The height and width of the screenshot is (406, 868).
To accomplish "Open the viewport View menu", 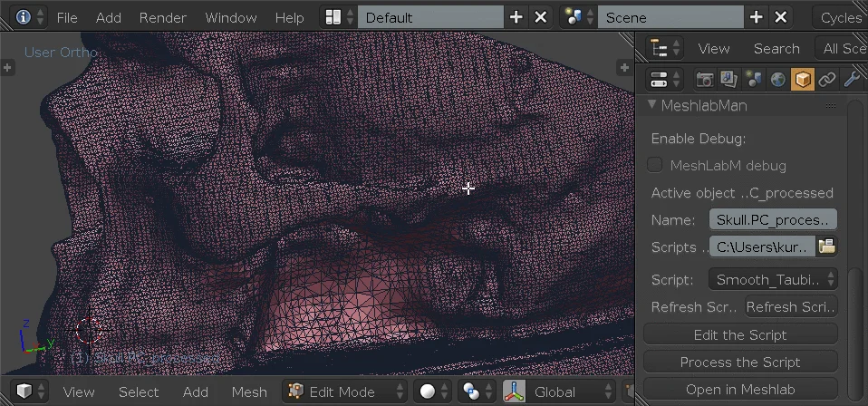I will tap(79, 392).
